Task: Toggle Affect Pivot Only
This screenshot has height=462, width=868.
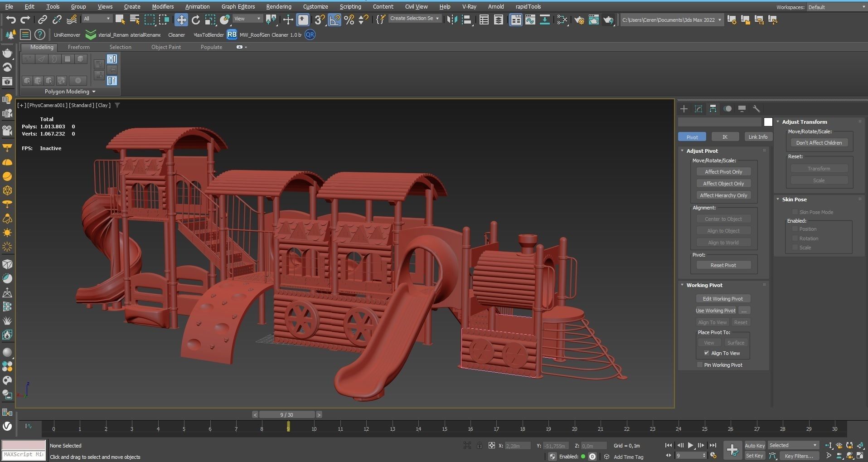Action: (x=723, y=172)
